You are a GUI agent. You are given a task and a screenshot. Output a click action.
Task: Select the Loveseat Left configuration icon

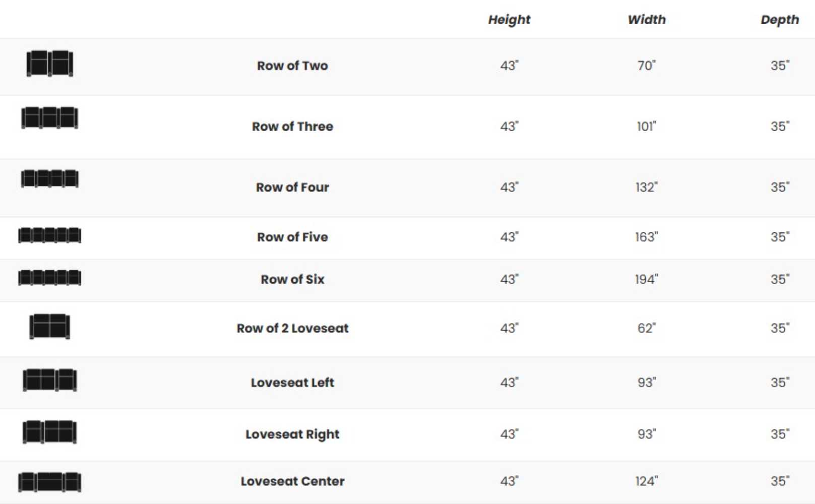click(49, 380)
